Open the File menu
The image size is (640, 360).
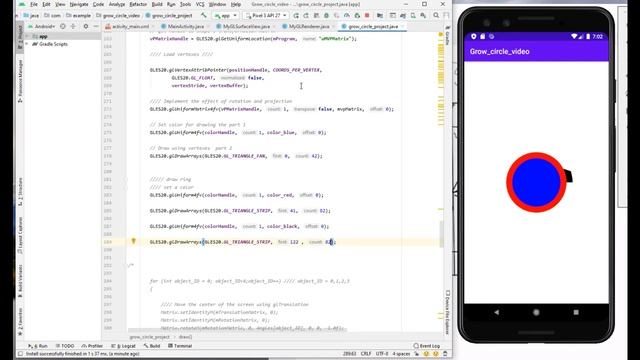coord(34,4)
